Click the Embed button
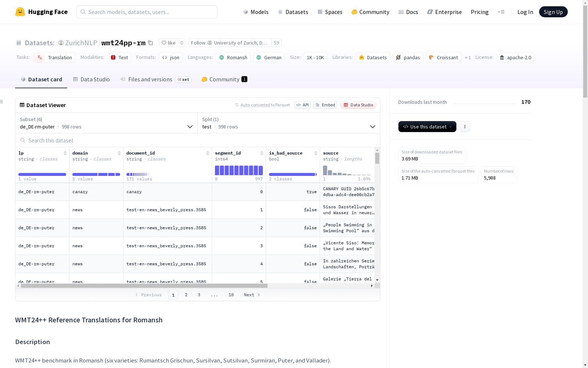 (x=325, y=105)
